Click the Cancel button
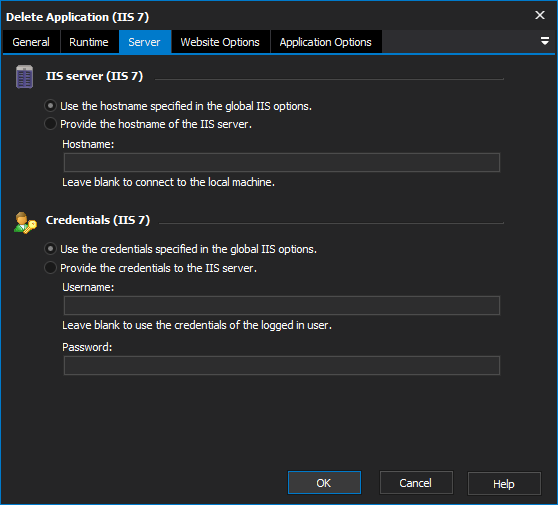The image size is (558, 505). pos(416,483)
